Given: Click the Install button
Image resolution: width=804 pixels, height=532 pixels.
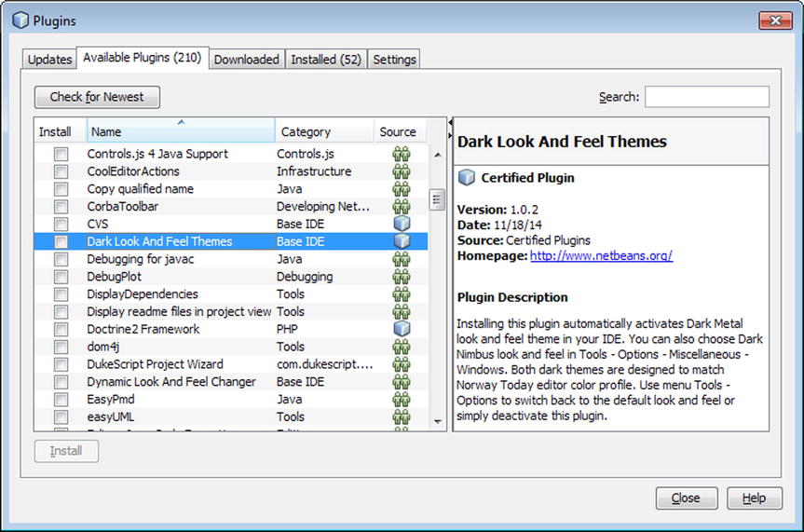Looking at the screenshot, I should 66,451.
